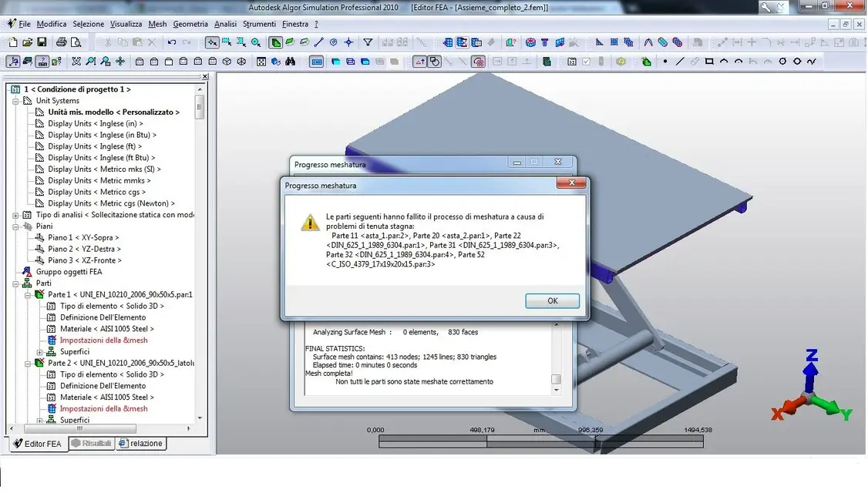Collapse the Parte 2 node

tap(28, 364)
